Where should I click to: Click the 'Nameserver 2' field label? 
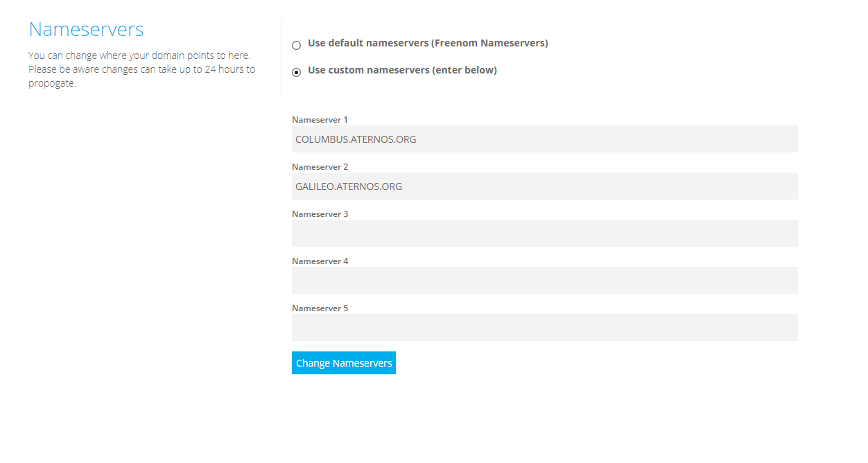320,167
